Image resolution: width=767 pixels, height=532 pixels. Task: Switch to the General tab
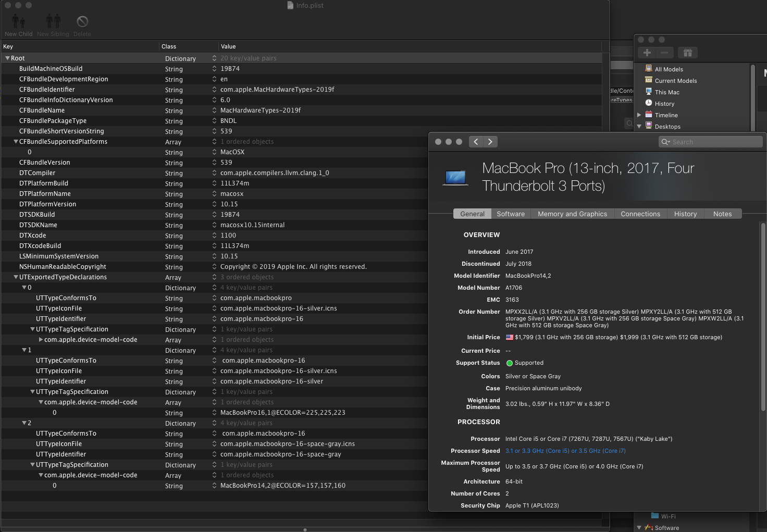(472, 214)
